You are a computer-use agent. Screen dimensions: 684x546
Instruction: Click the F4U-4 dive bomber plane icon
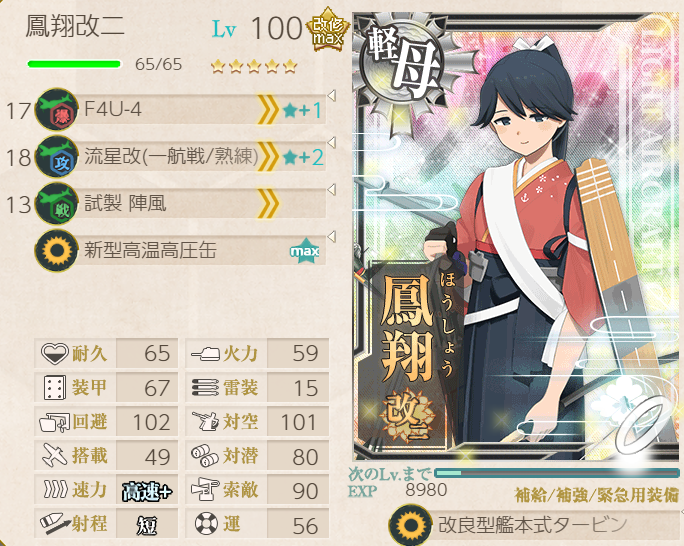(x=57, y=109)
